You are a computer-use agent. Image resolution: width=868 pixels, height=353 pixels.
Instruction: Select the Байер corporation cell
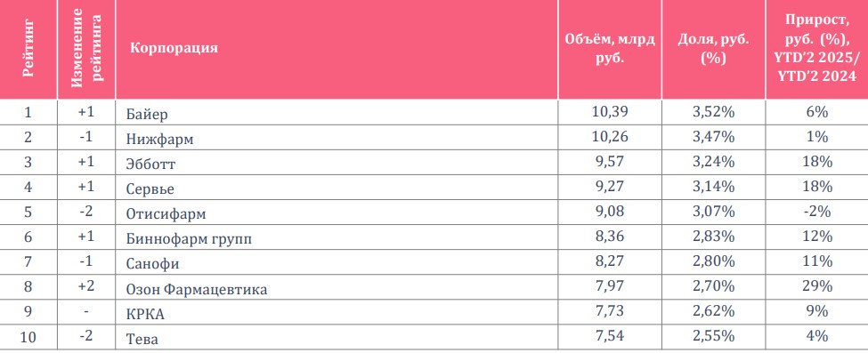coord(148,114)
